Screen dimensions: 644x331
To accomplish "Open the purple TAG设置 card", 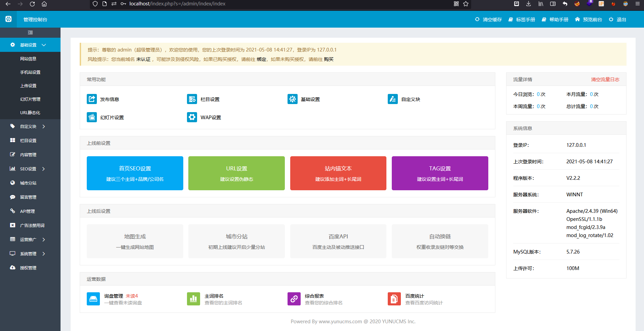I will pyautogui.click(x=440, y=173).
